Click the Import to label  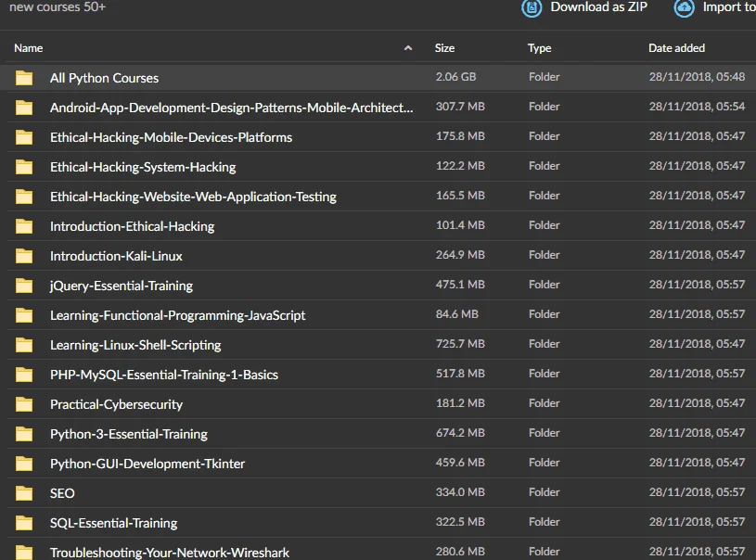[x=729, y=6]
